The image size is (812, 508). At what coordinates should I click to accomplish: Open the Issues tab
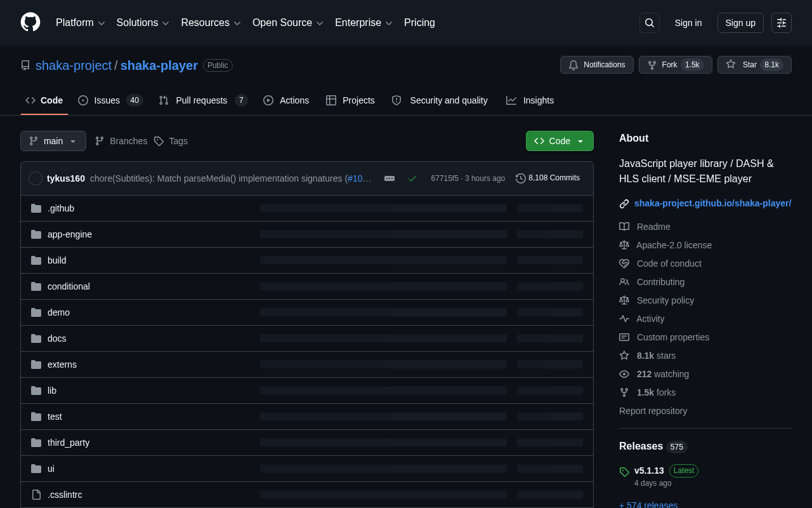click(110, 100)
